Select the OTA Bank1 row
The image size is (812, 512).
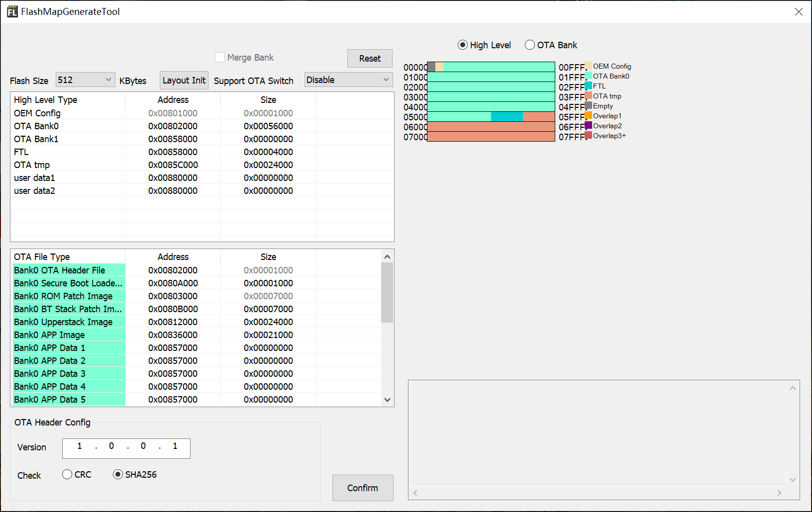coord(202,139)
